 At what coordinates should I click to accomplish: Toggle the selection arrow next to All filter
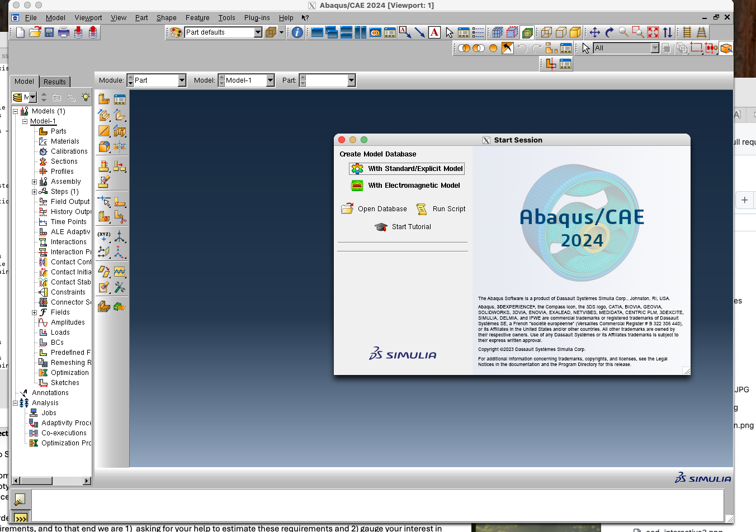585,48
